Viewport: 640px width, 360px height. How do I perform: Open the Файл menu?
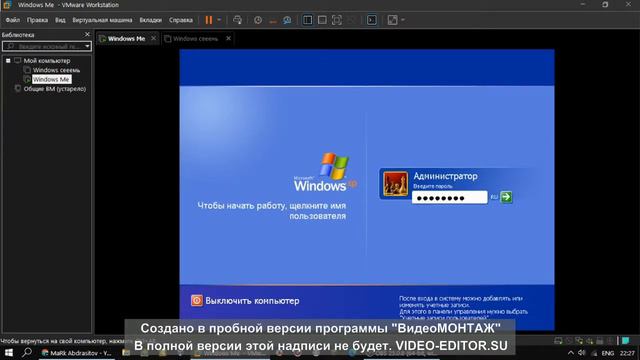13,20
